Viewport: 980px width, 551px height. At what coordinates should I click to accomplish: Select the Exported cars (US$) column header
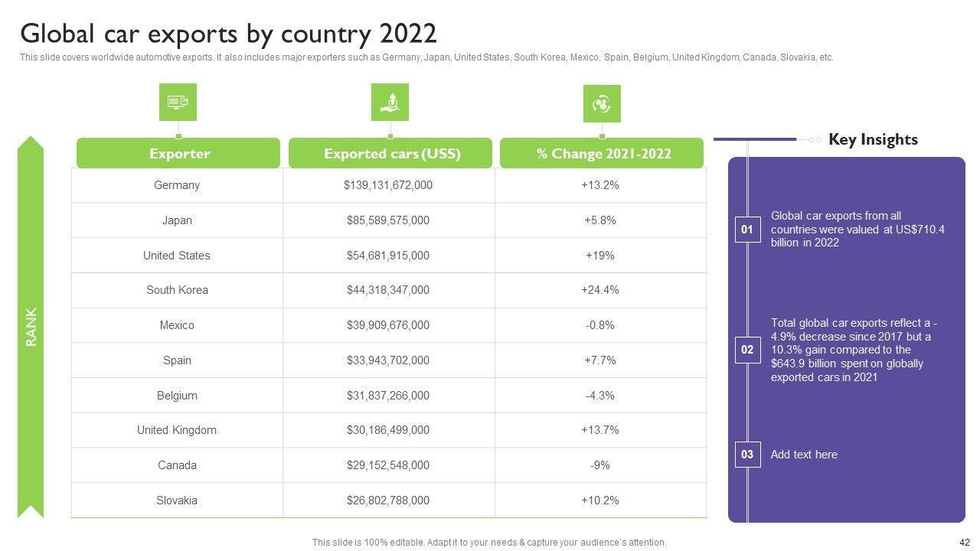(390, 154)
